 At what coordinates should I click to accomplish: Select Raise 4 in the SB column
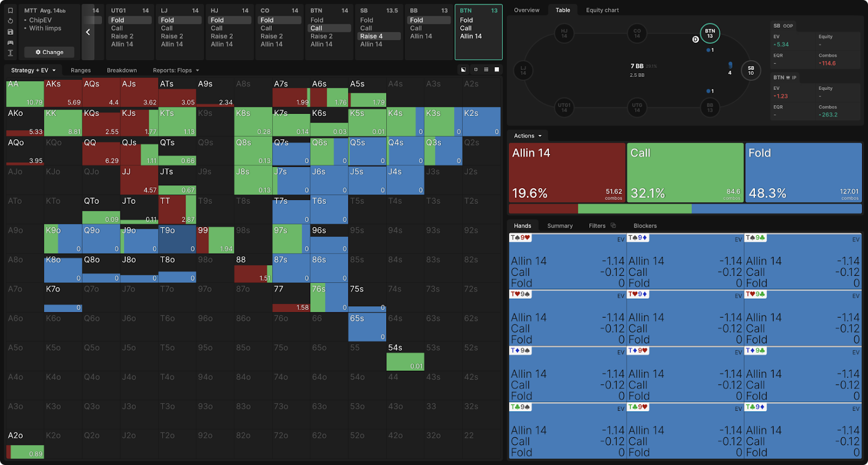click(x=372, y=36)
